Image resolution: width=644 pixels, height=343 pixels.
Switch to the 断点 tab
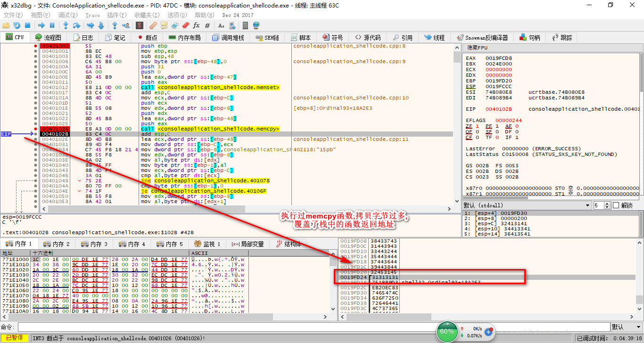point(148,37)
